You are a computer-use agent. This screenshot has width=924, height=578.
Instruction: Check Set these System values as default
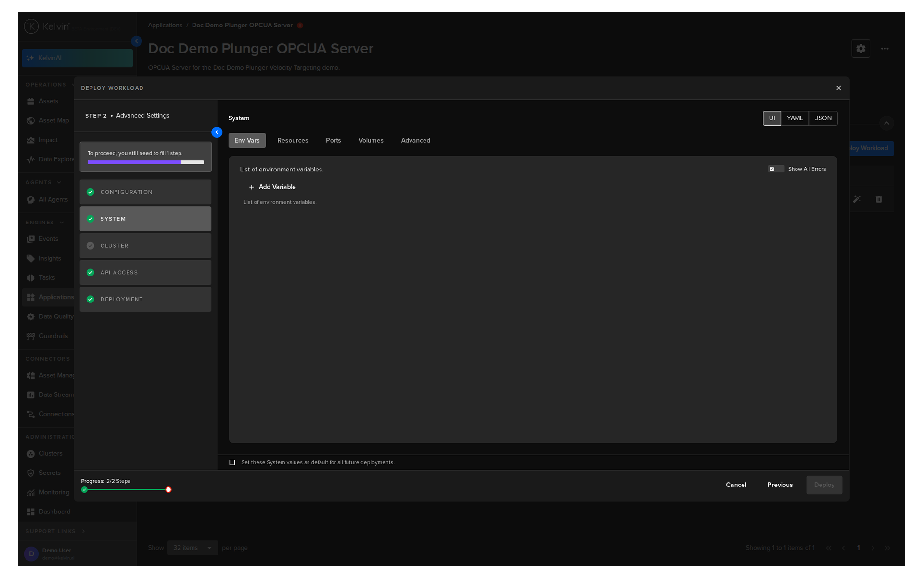tap(232, 462)
